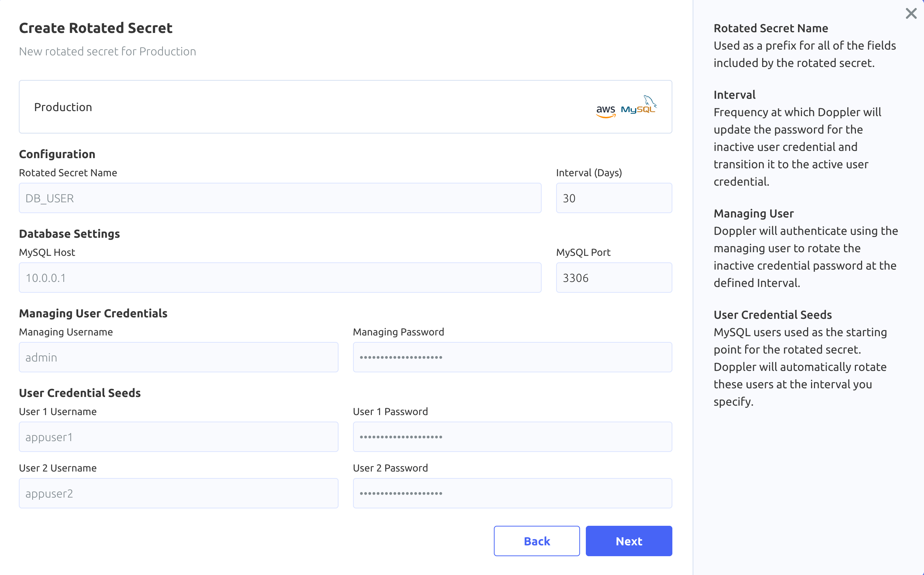This screenshot has width=924, height=575.
Task: Close the Create Rotated Secret dialog
Action: click(911, 14)
